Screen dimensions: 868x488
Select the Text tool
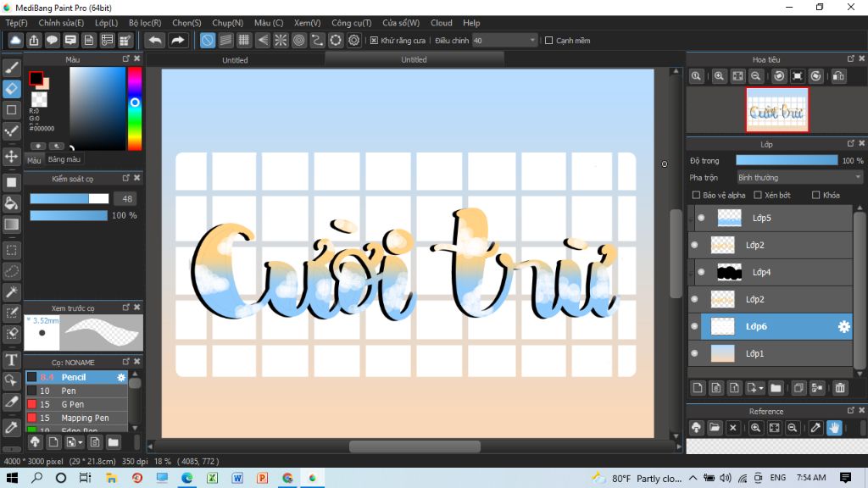12,360
